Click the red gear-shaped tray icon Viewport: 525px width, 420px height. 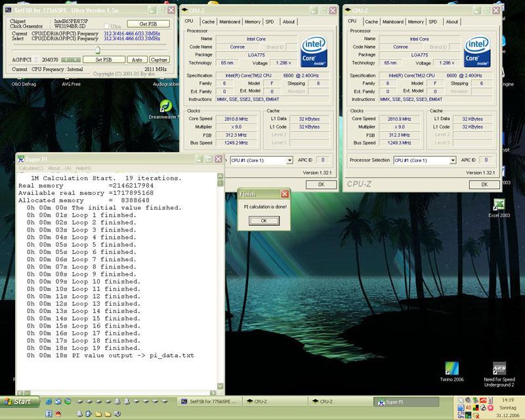(x=490, y=408)
